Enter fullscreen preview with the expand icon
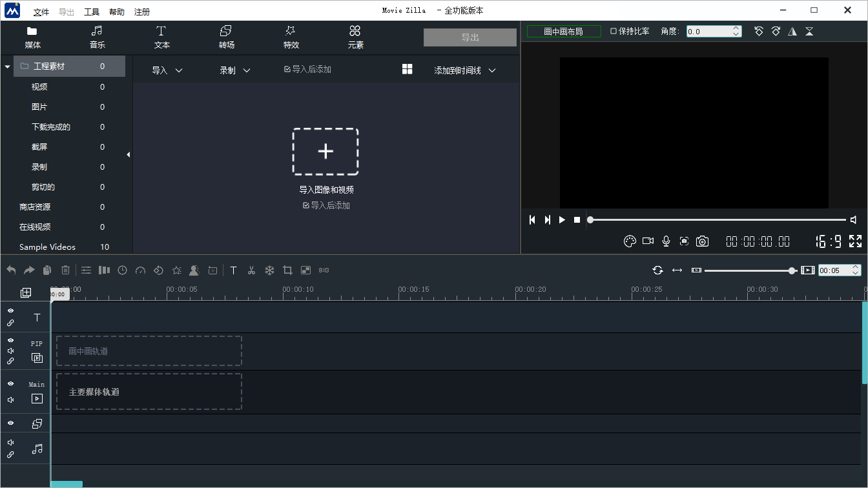 tap(855, 241)
